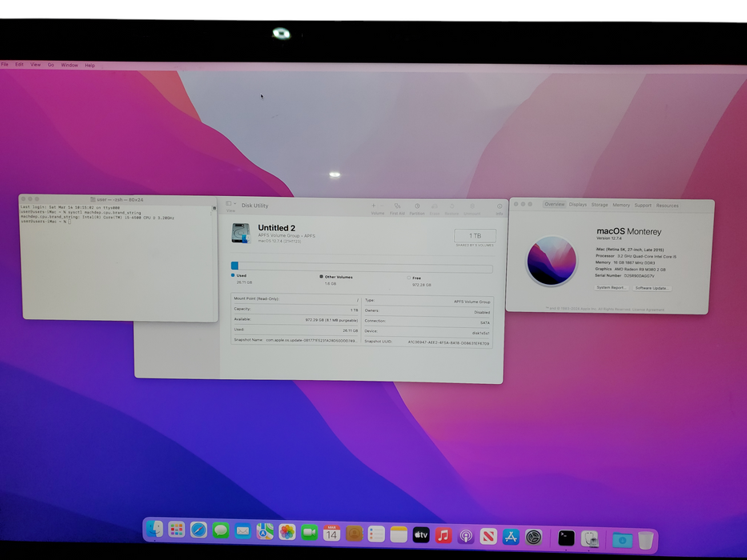Open System Preferences from the dock

coord(533,537)
